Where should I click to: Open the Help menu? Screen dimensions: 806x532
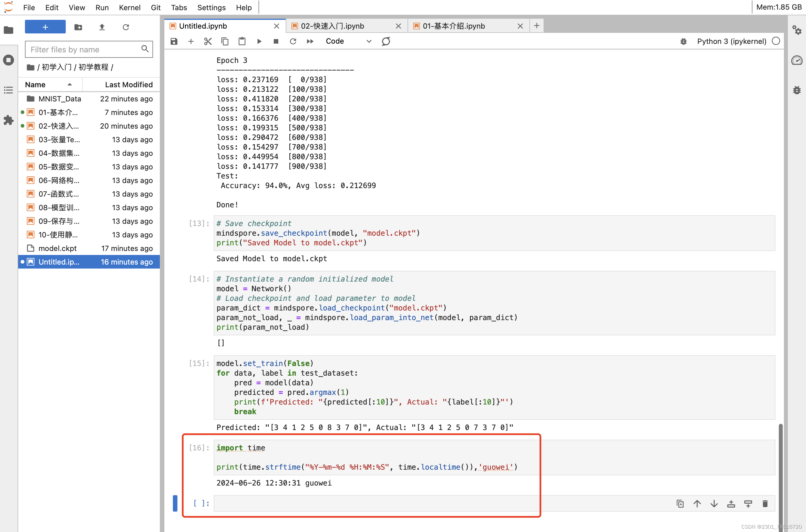[x=244, y=7]
